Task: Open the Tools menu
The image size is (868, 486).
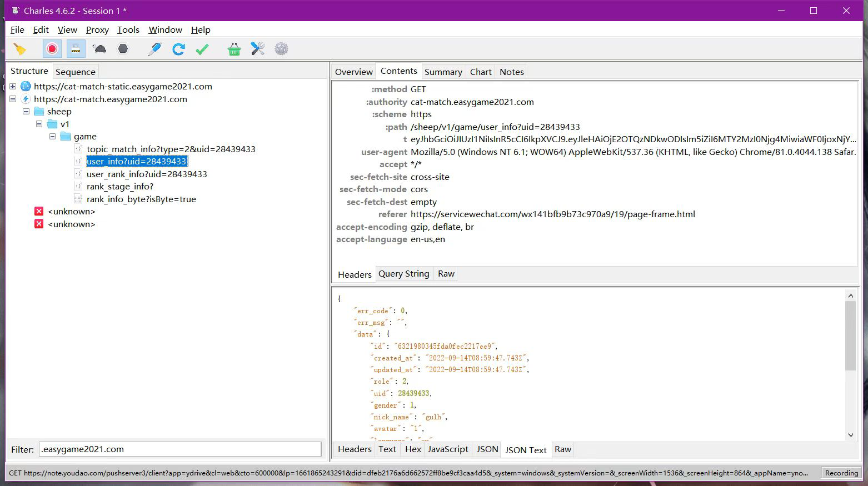Action: 128,30
